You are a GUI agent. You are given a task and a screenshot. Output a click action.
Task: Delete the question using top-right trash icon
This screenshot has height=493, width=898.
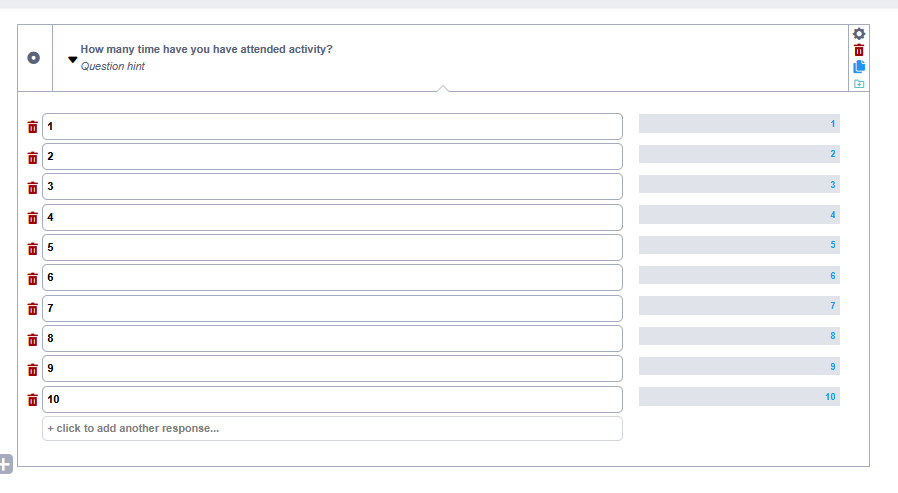point(859,50)
